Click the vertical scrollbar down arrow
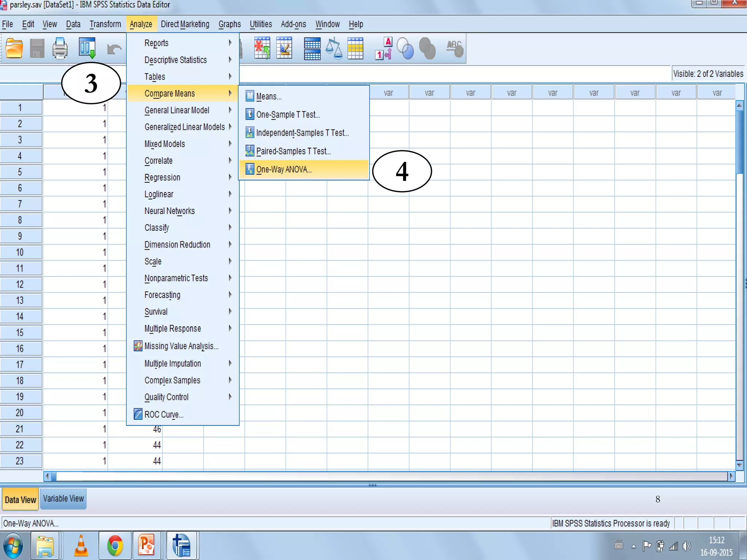 pos(739,465)
